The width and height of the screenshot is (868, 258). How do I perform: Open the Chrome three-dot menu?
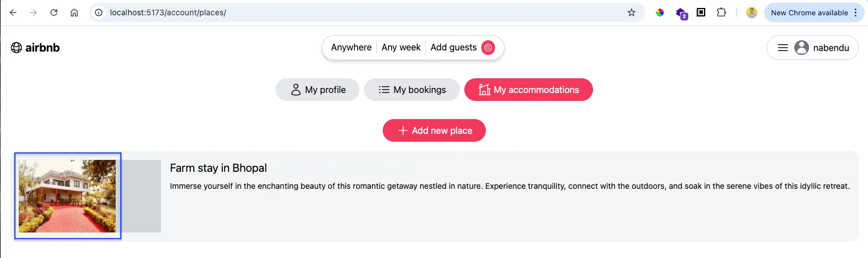click(856, 12)
